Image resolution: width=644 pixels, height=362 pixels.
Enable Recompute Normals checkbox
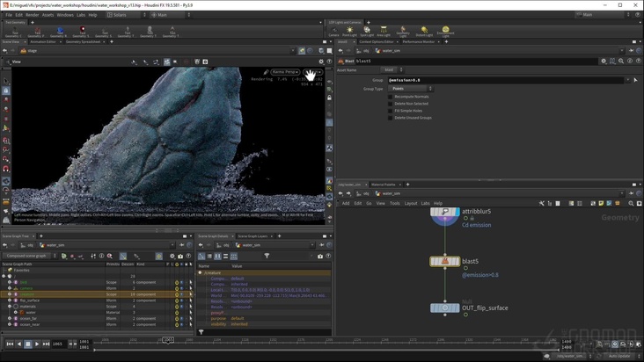(x=390, y=97)
